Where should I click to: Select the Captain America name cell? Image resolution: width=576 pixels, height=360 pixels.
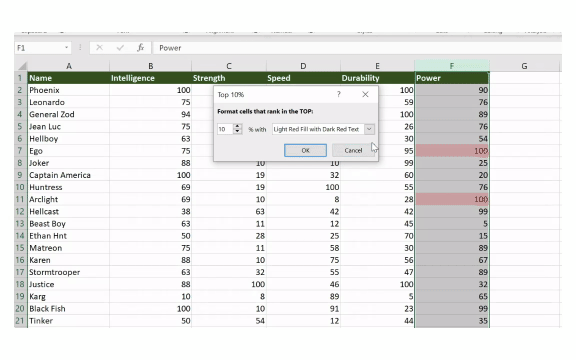click(x=69, y=175)
